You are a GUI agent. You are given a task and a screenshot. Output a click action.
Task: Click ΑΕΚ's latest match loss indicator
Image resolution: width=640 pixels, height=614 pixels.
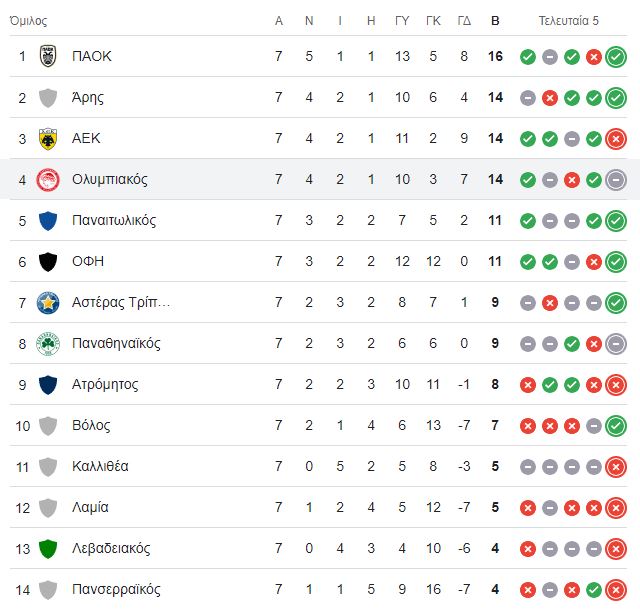coord(616,139)
